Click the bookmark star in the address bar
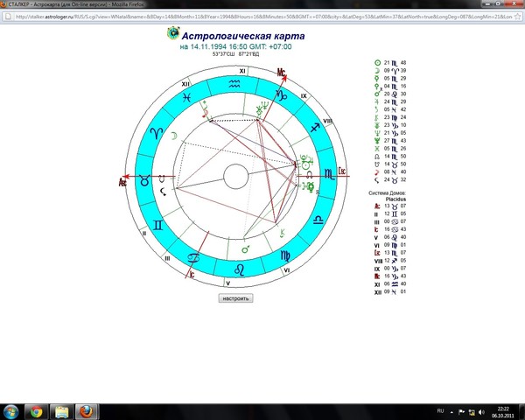Viewport: 525px width, 420px height. (518, 17)
